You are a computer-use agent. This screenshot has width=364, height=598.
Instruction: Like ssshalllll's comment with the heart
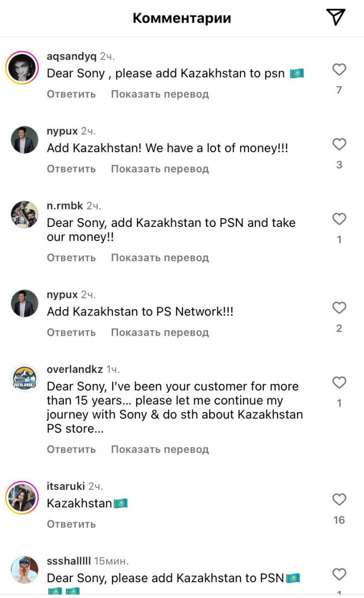[x=339, y=574]
